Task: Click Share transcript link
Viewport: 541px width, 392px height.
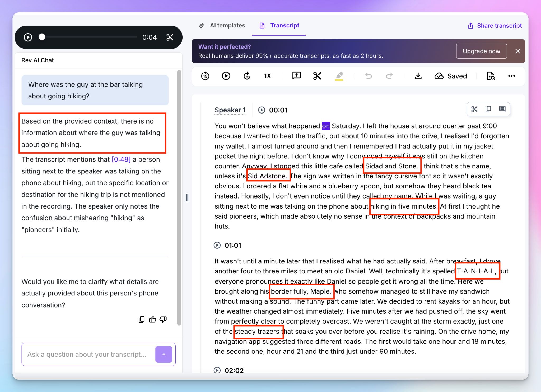Action: point(495,26)
